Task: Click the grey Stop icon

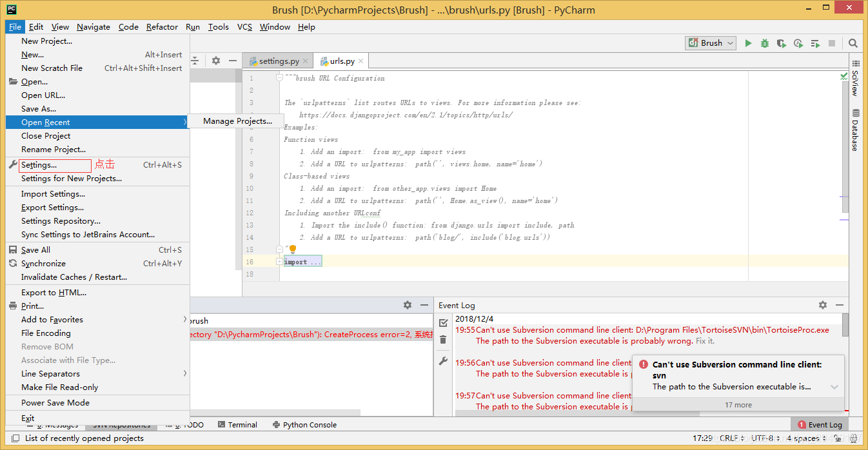Action: point(832,43)
